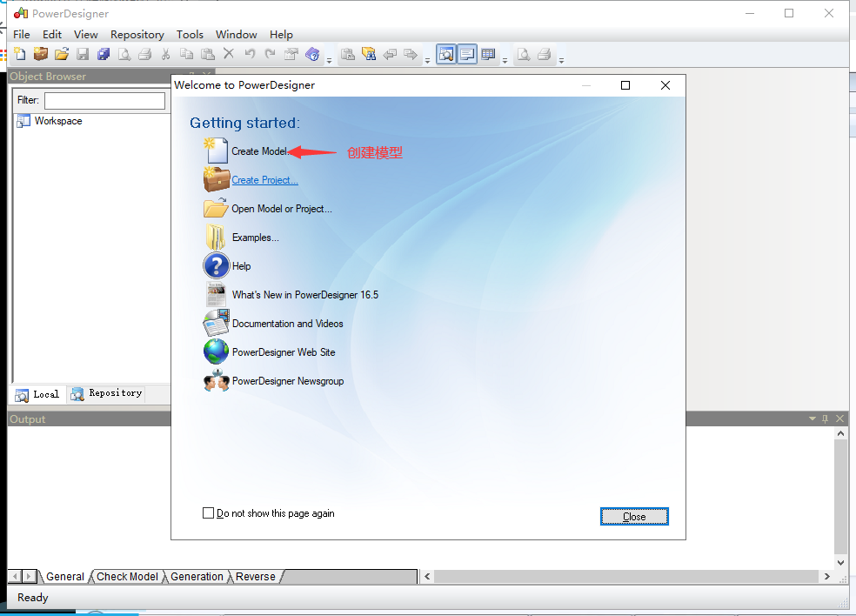Click the PowerDesigner Newsgroup people icon
The image size is (856, 616).
(217, 380)
